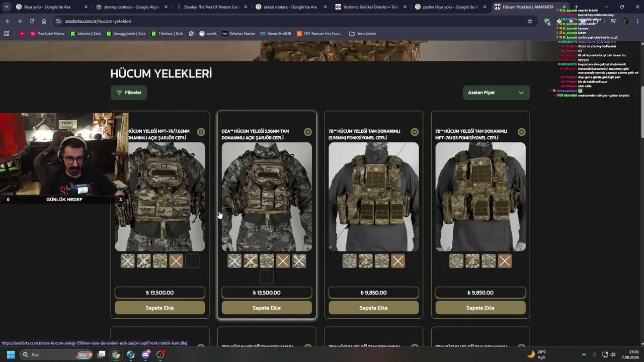
Task: Open Task View from the taskbar
Action: pos(101,354)
